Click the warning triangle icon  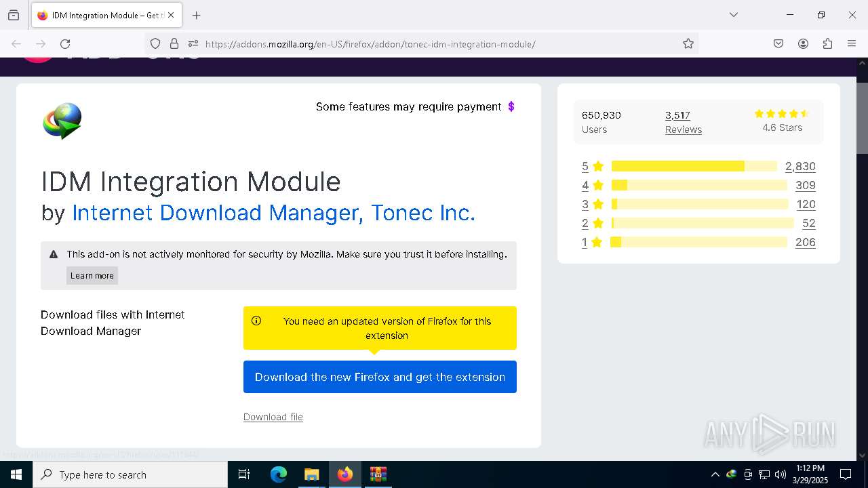pos(54,254)
